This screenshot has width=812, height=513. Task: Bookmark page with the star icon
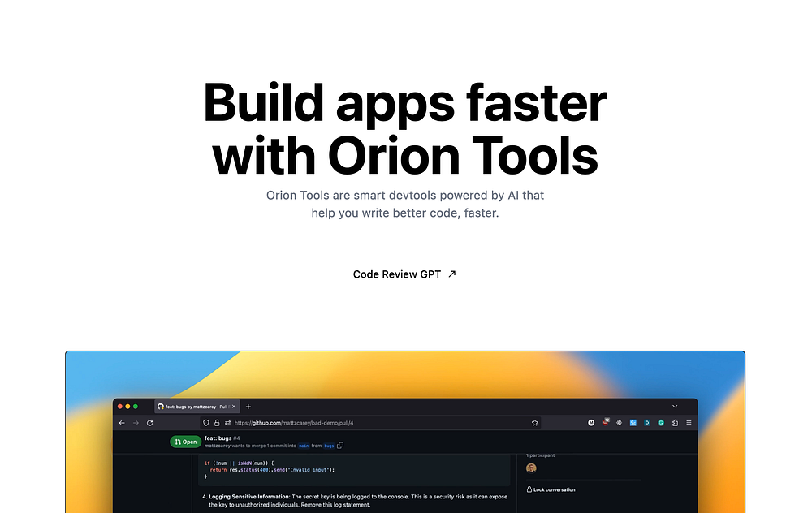pyautogui.click(x=535, y=423)
